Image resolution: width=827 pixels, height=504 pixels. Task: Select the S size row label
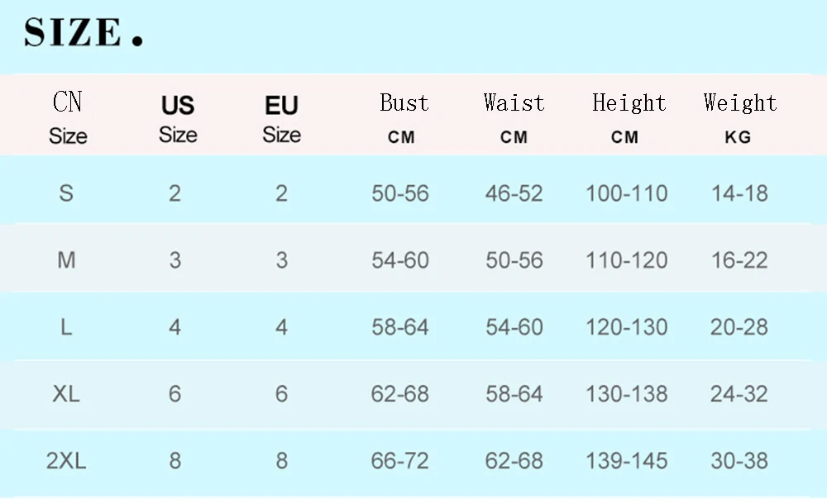[66, 193]
